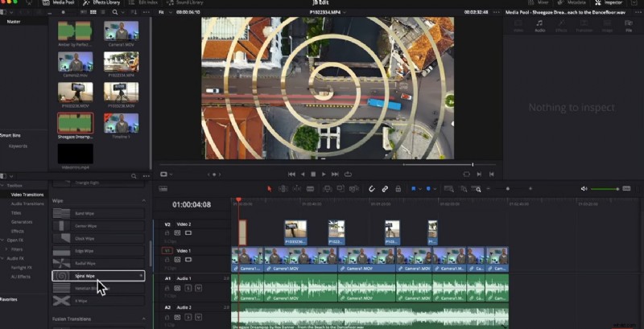The height and width of the screenshot is (329, 644).
Task: Mute the Audio 2 track
Action: tap(198, 317)
